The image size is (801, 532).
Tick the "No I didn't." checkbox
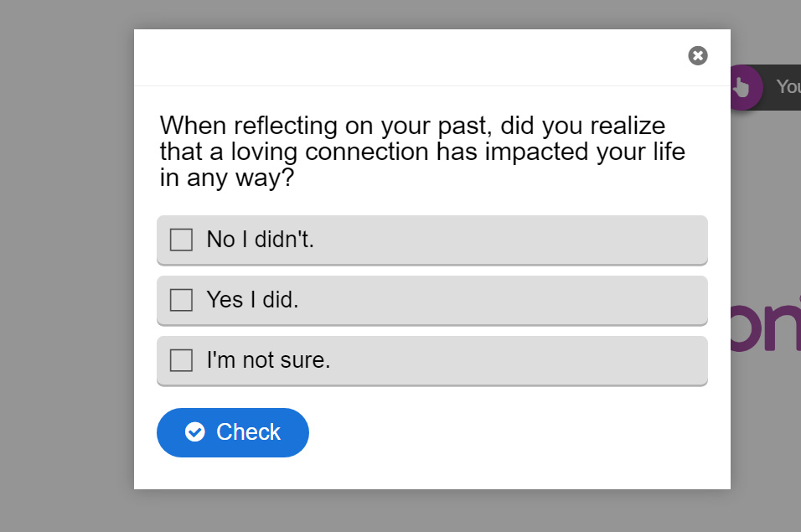click(181, 240)
